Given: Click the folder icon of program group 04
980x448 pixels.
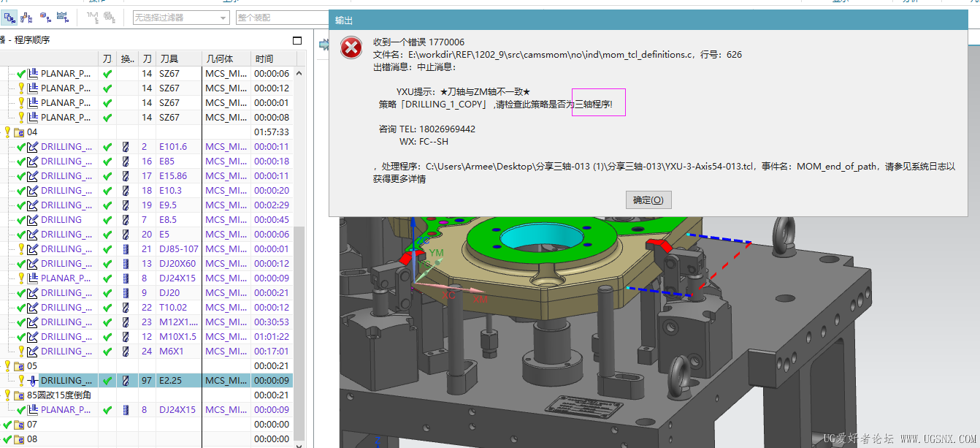Looking at the screenshot, I should [19, 132].
